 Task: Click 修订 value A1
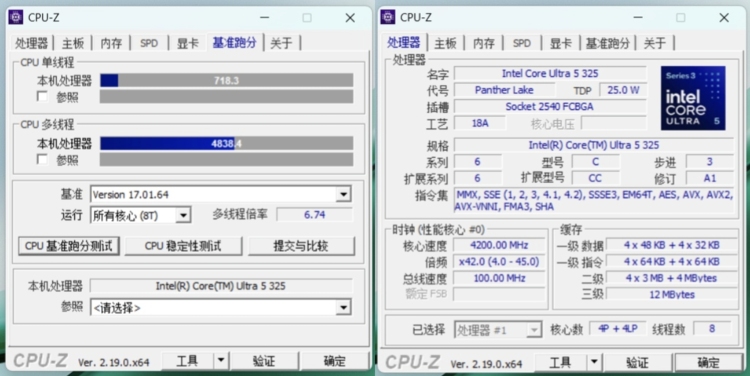point(709,178)
